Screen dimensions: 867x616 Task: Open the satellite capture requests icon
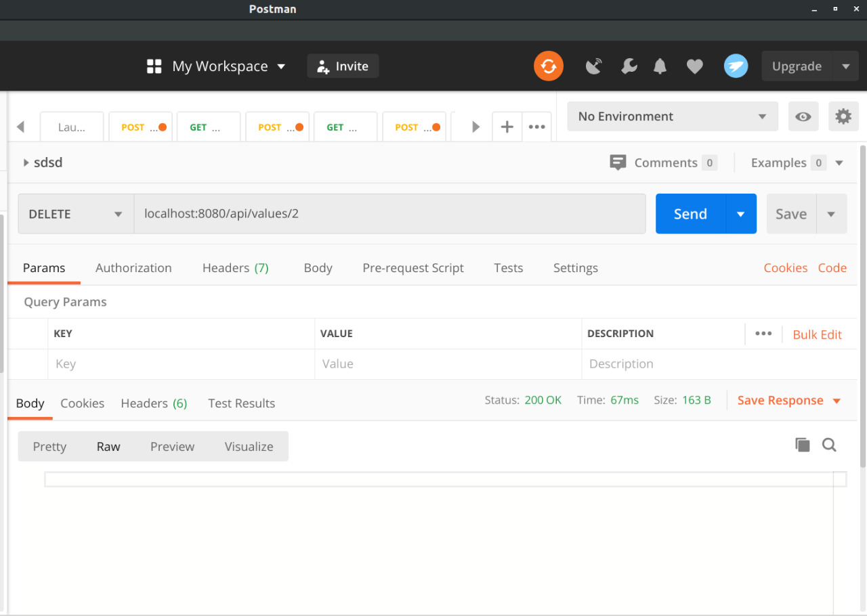click(x=594, y=66)
